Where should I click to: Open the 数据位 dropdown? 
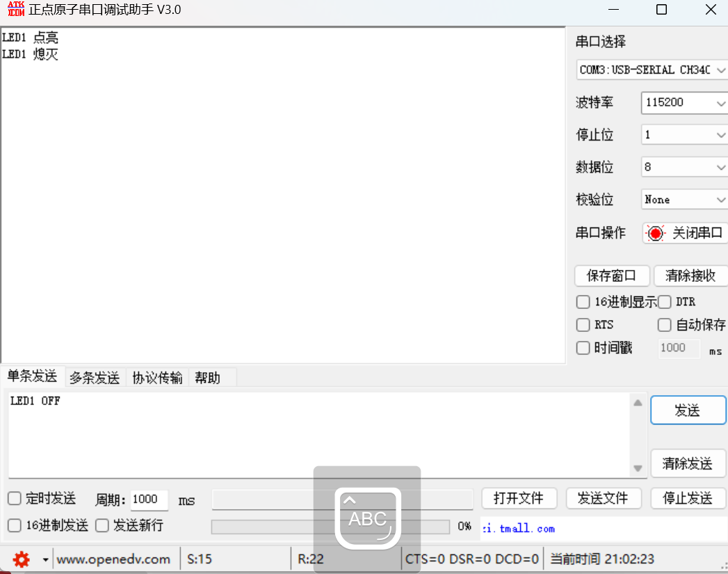pos(684,167)
